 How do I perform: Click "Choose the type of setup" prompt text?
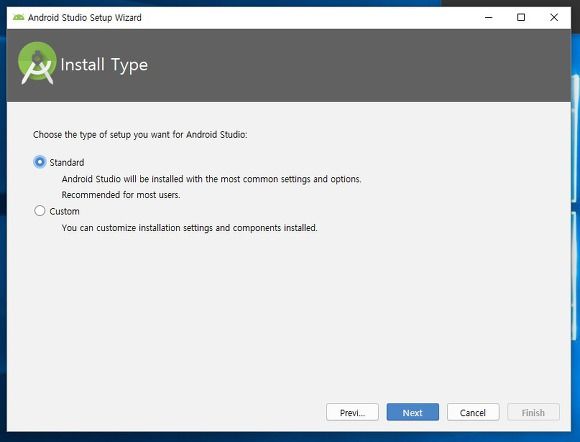pyautogui.click(x=140, y=135)
